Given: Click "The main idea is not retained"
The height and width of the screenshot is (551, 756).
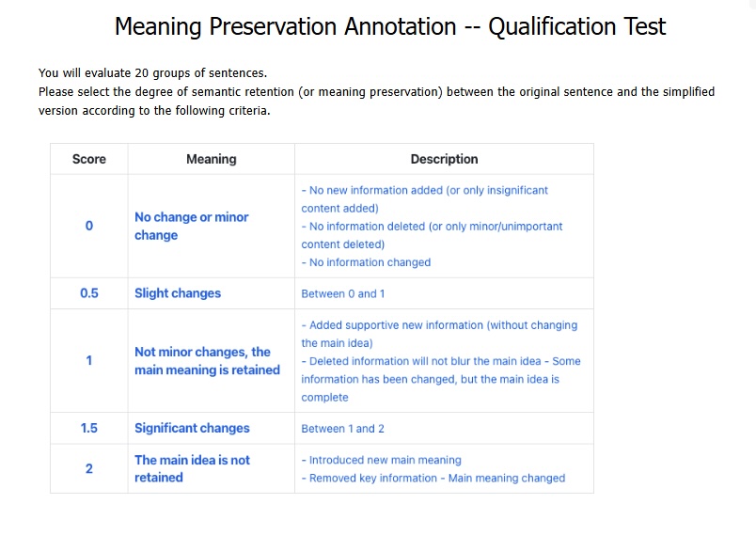Looking at the screenshot, I should click(x=192, y=468).
